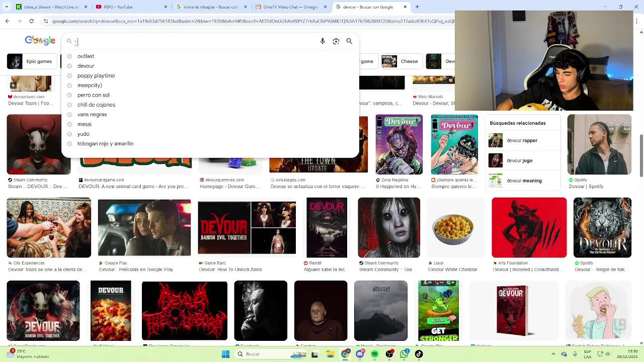Open related search "devour meaning"
This screenshot has width=644, height=362.
pyautogui.click(x=524, y=180)
